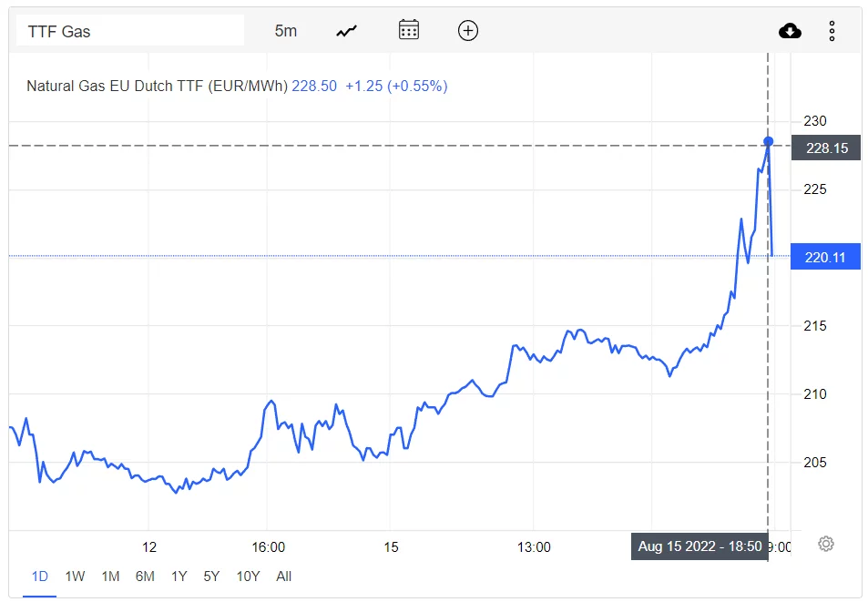The width and height of the screenshot is (868, 602).
Task: Add a comparison with plus icon
Action: point(468,30)
